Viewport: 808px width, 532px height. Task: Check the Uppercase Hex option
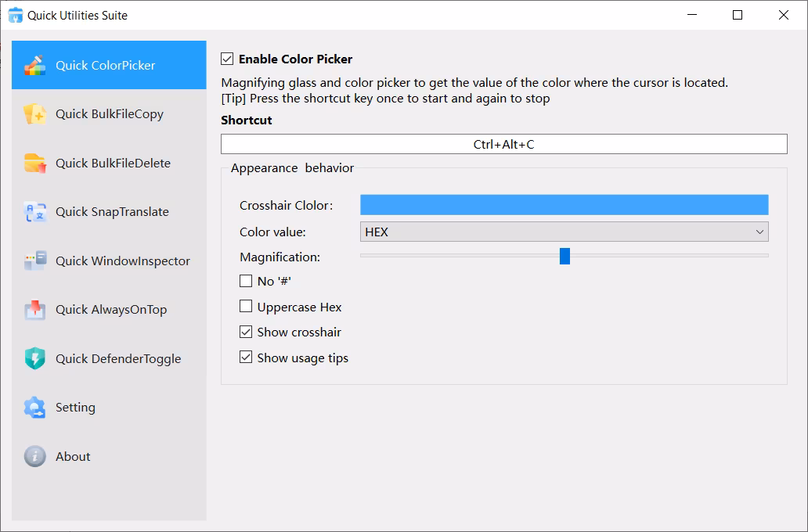pos(247,306)
